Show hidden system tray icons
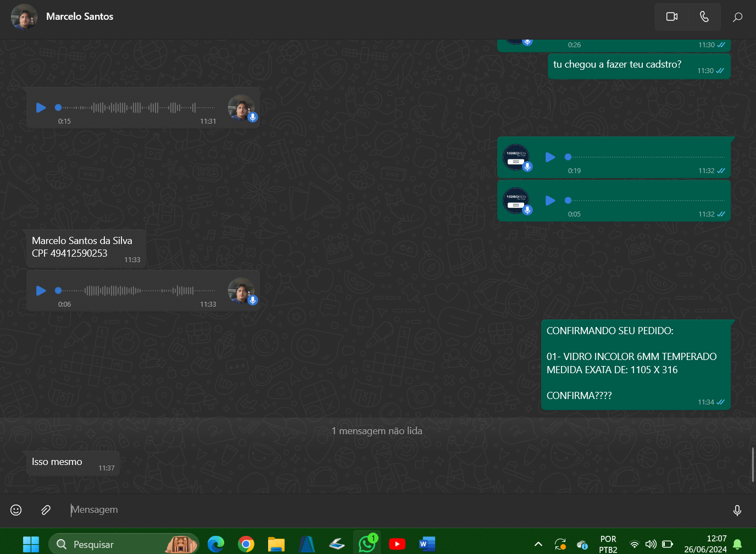The width and height of the screenshot is (756, 554). point(538,544)
